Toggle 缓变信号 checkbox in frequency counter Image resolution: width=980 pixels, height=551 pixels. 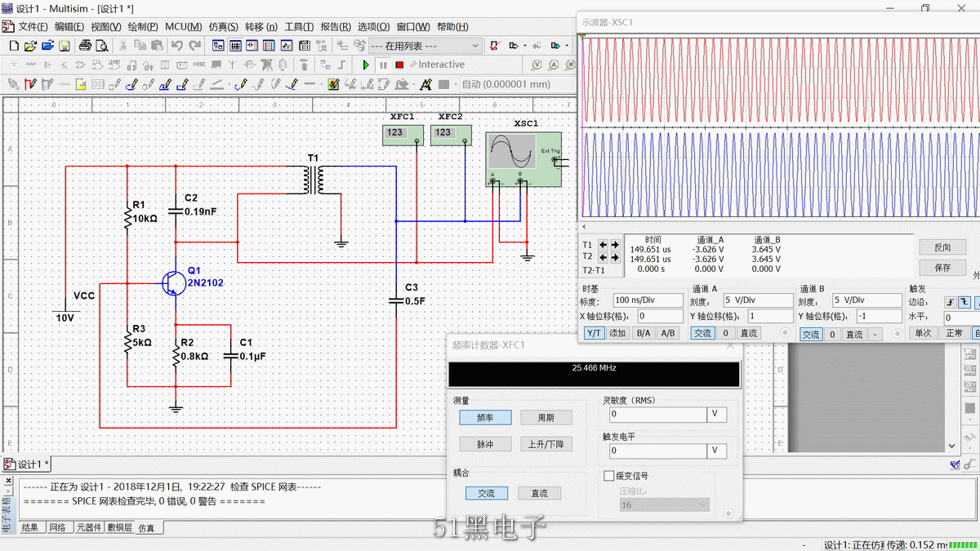[x=608, y=476]
